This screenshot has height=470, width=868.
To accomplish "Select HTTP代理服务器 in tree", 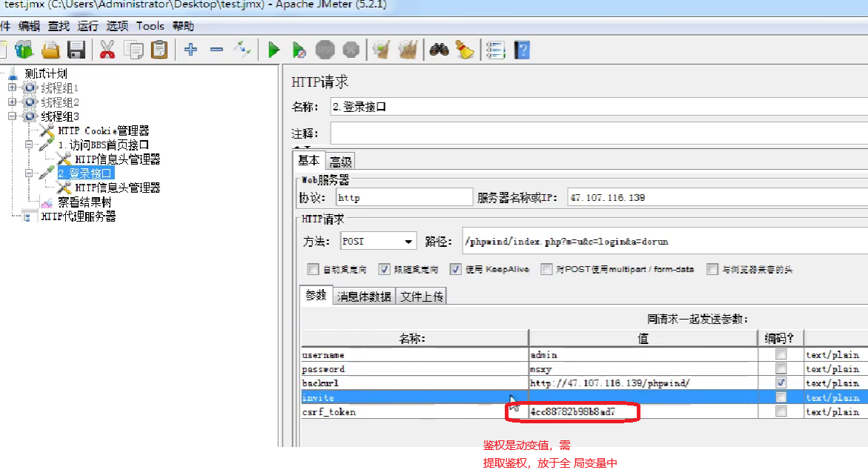I will click(x=78, y=216).
